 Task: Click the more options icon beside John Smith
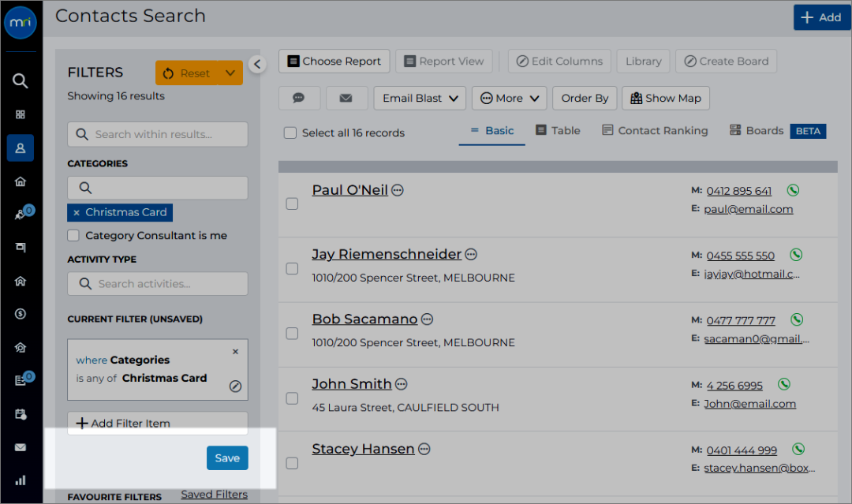coord(401,384)
